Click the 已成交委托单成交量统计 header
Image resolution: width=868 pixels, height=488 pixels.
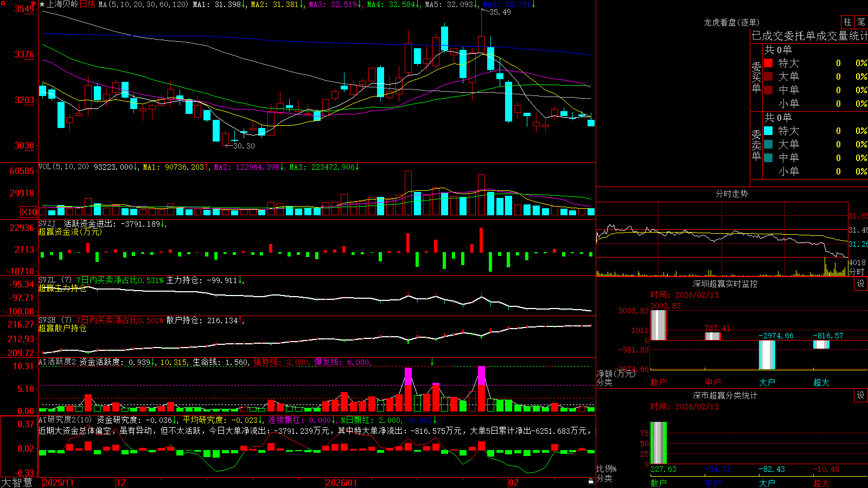coord(809,36)
